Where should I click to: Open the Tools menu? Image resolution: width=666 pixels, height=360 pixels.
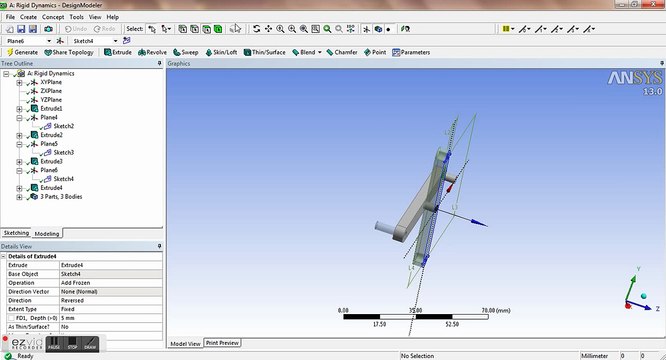[x=76, y=17]
